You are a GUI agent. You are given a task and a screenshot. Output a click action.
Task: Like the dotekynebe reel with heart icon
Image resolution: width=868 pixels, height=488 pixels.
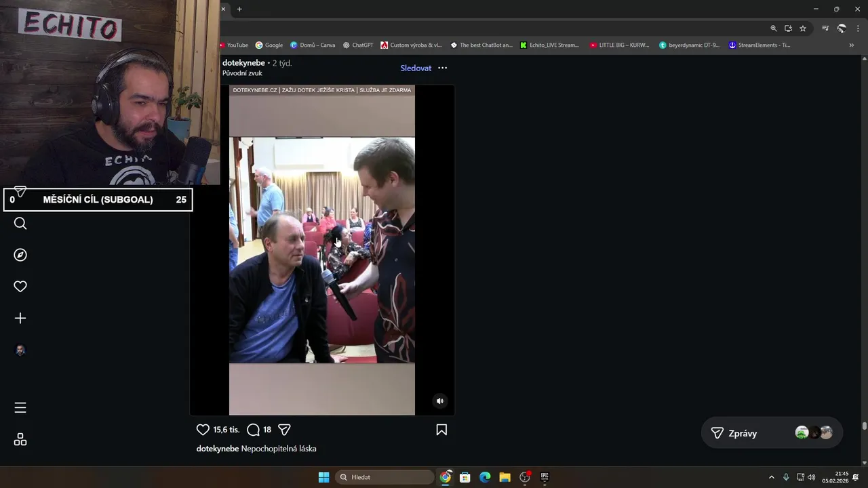tap(203, 430)
